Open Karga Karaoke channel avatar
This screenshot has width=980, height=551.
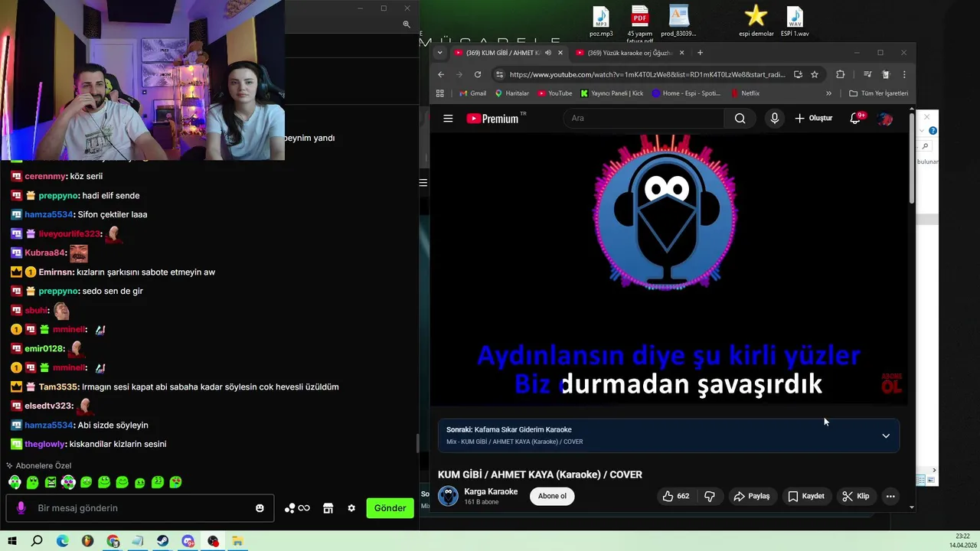click(x=448, y=496)
